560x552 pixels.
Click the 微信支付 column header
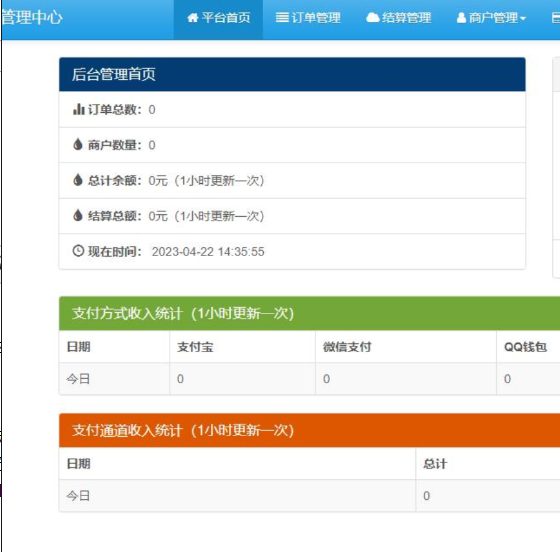[347, 347]
